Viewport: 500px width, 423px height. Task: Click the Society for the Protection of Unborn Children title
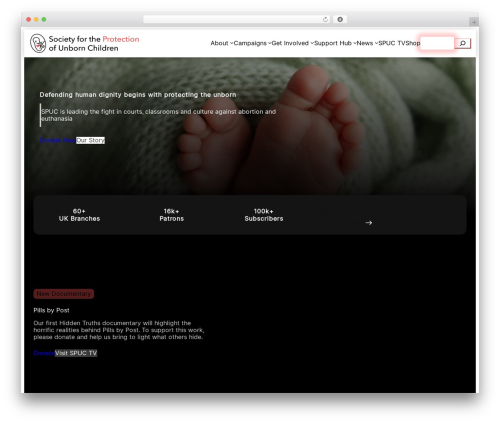[x=94, y=44]
